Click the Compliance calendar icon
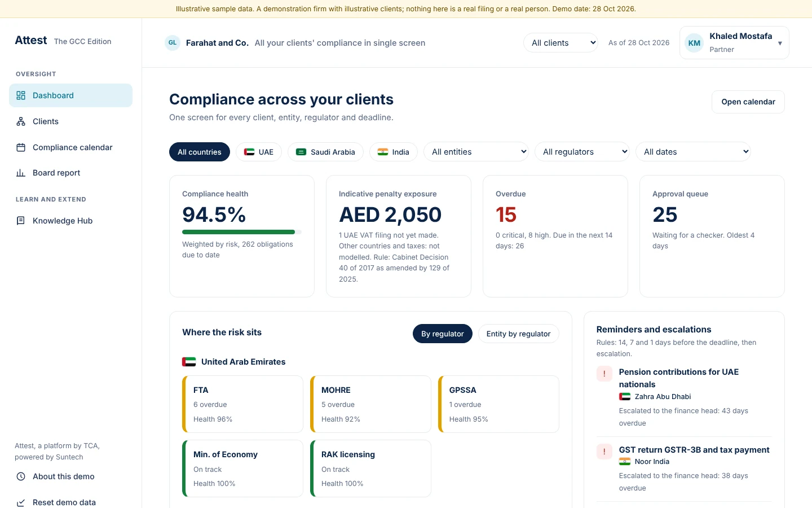 click(x=21, y=147)
